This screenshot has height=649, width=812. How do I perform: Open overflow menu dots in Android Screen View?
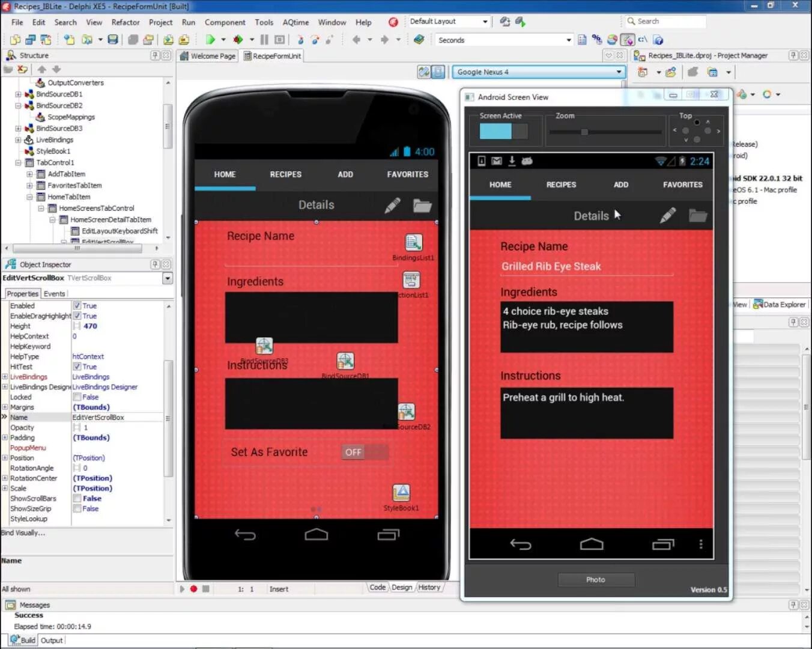[x=700, y=544]
